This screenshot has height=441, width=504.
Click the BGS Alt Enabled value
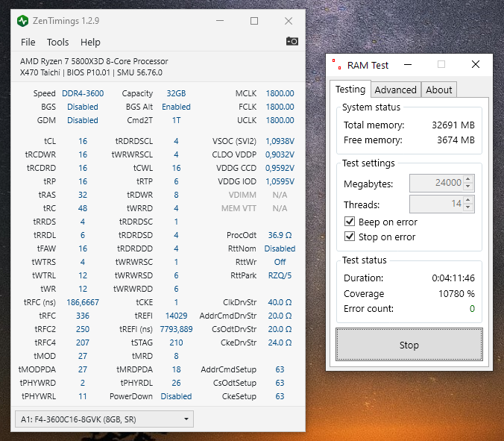tap(176, 107)
